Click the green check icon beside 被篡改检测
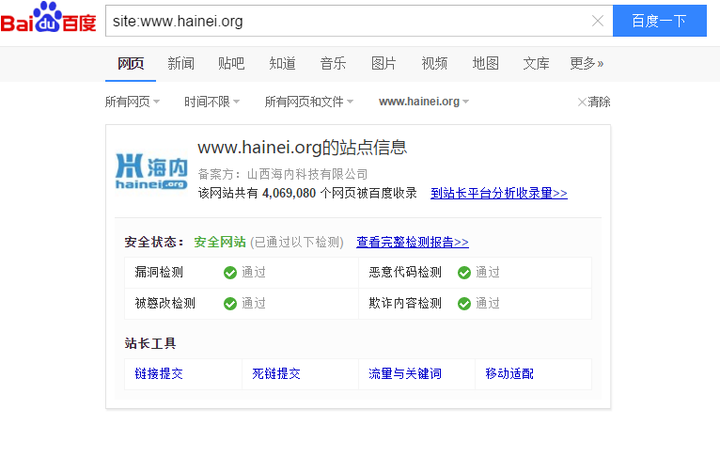This screenshot has width=720, height=473. [x=230, y=304]
